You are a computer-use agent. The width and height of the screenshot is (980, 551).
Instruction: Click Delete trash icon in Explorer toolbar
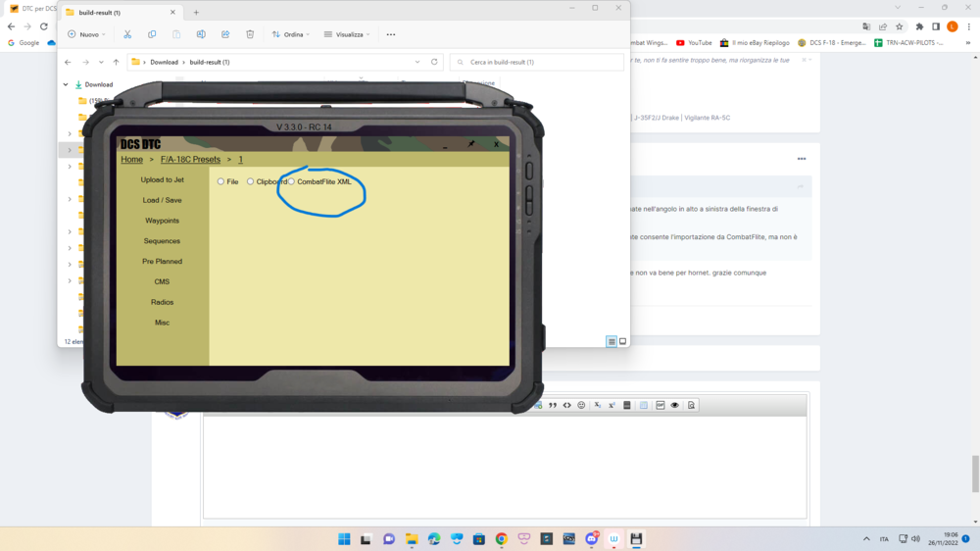click(x=250, y=34)
